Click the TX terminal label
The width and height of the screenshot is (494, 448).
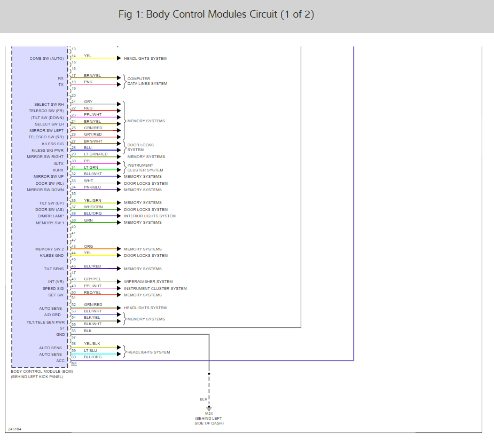61,85
